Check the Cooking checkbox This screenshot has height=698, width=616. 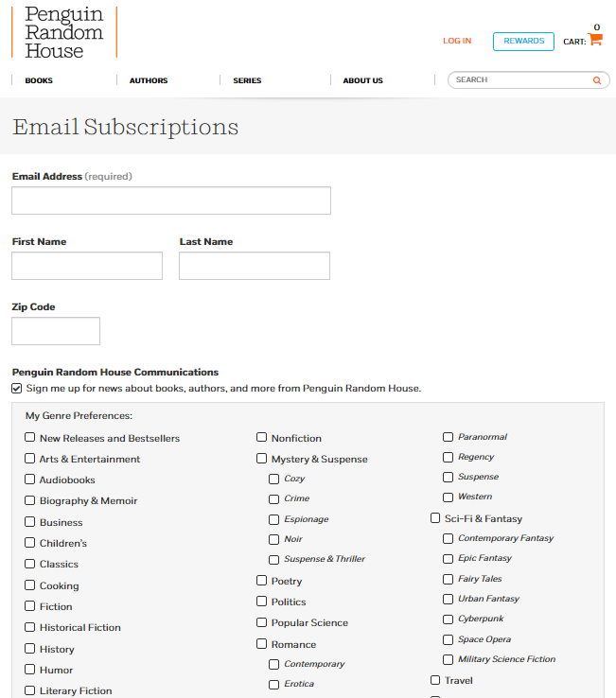click(x=30, y=585)
